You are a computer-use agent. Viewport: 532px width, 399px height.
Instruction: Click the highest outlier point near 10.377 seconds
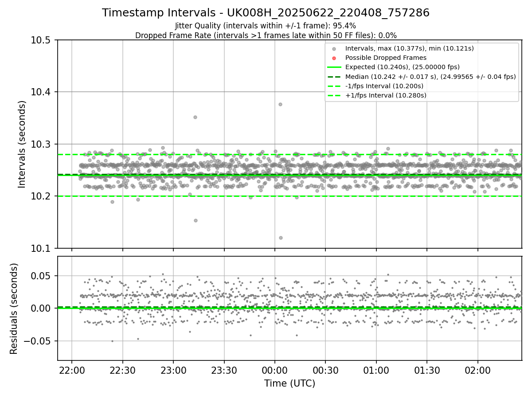tap(280, 104)
